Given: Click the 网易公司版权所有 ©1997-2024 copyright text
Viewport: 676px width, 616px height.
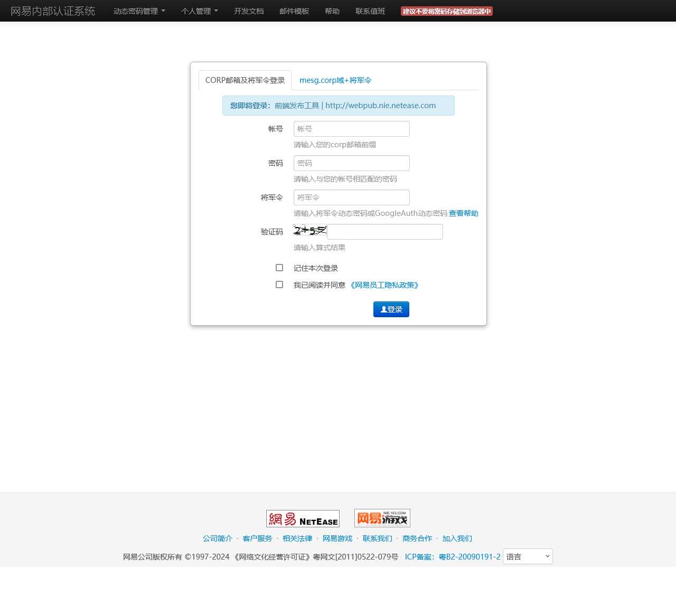Looking at the screenshot, I should coord(176,557).
